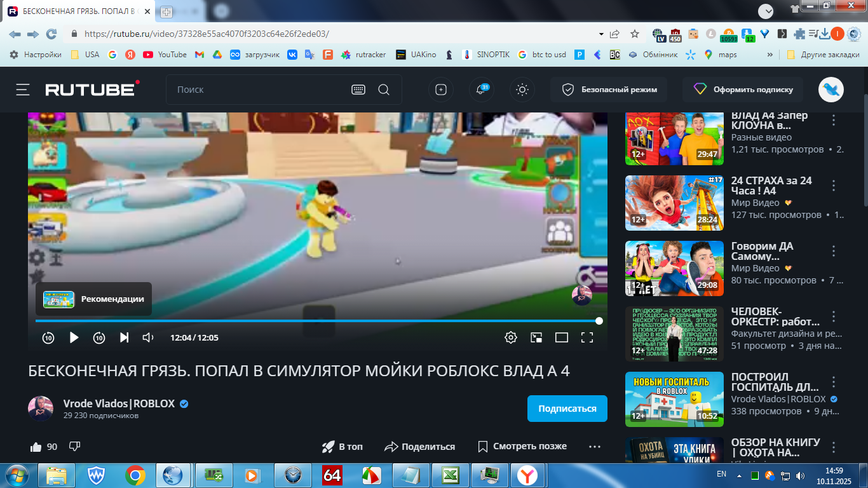Open the Vrode Vlados|ROBLOX channel name link
Image resolution: width=868 pixels, height=488 pixels.
(x=119, y=403)
